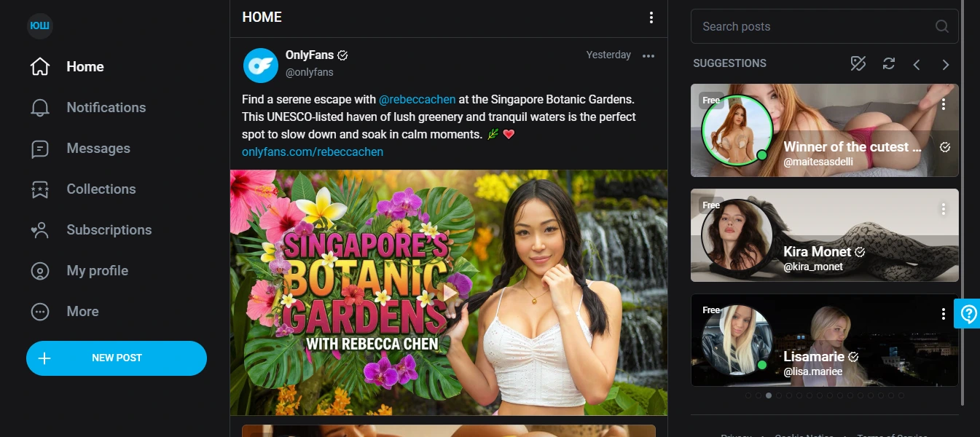Viewport: 980px width, 437px height.
Task: Refresh the suggestions list
Action: coord(888,63)
